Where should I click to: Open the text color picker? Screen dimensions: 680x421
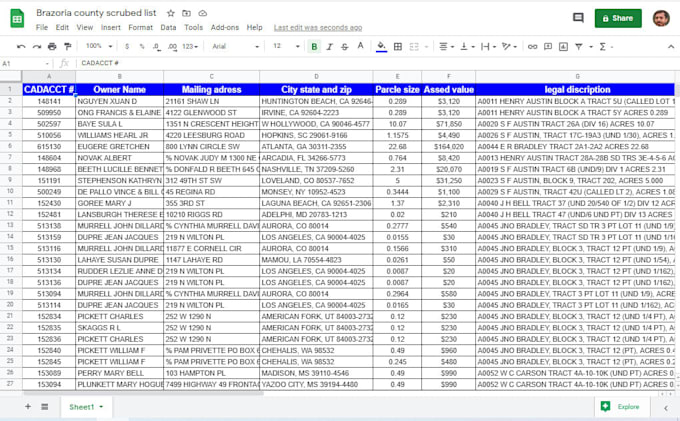coord(360,46)
